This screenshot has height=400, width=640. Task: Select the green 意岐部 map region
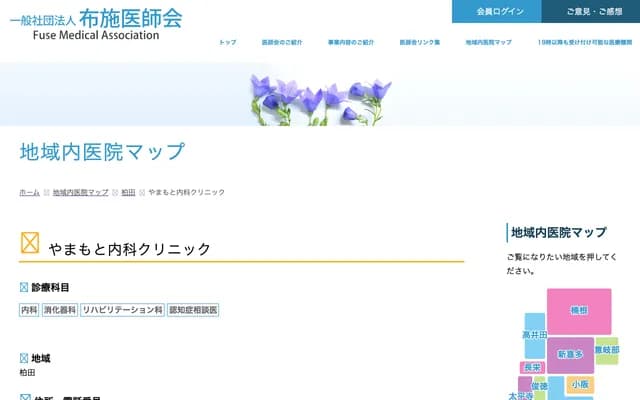pos(607,350)
